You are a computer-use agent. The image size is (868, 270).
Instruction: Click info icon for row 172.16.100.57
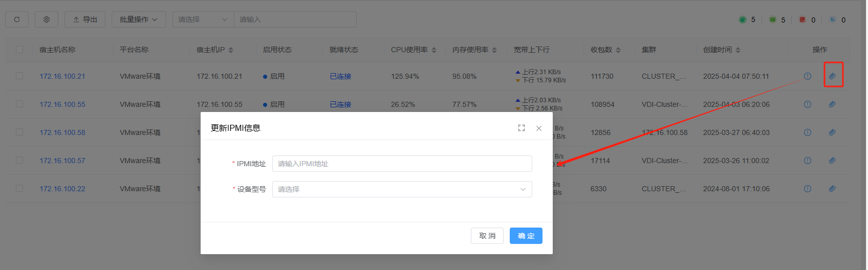[x=808, y=161]
